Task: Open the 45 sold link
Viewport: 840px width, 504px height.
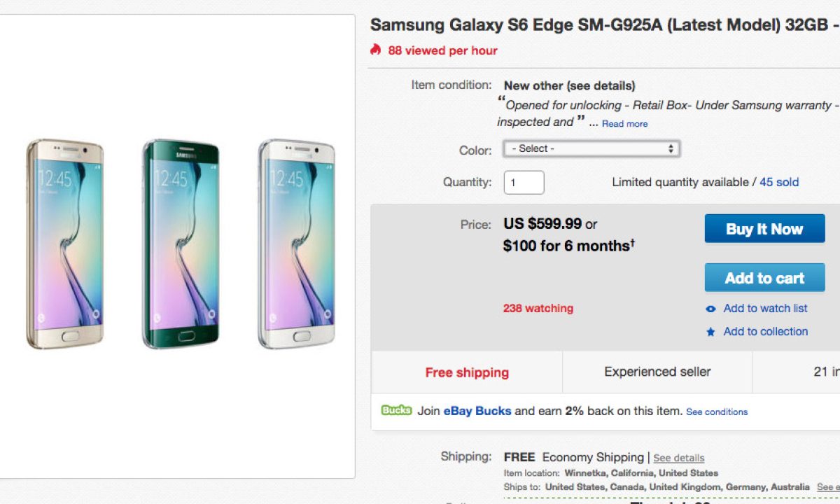Action: point(779,182)
